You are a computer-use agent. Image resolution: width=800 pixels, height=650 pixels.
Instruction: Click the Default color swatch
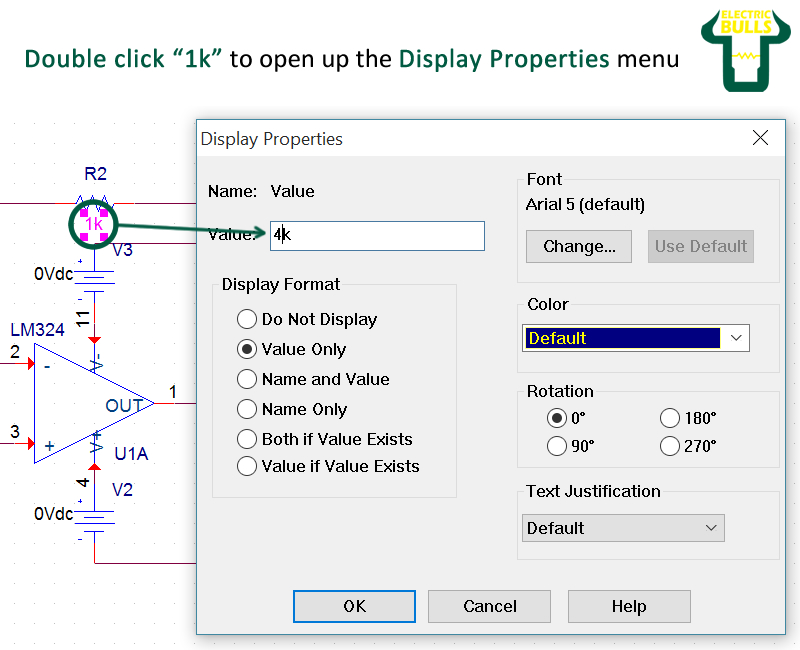point(620,338)
